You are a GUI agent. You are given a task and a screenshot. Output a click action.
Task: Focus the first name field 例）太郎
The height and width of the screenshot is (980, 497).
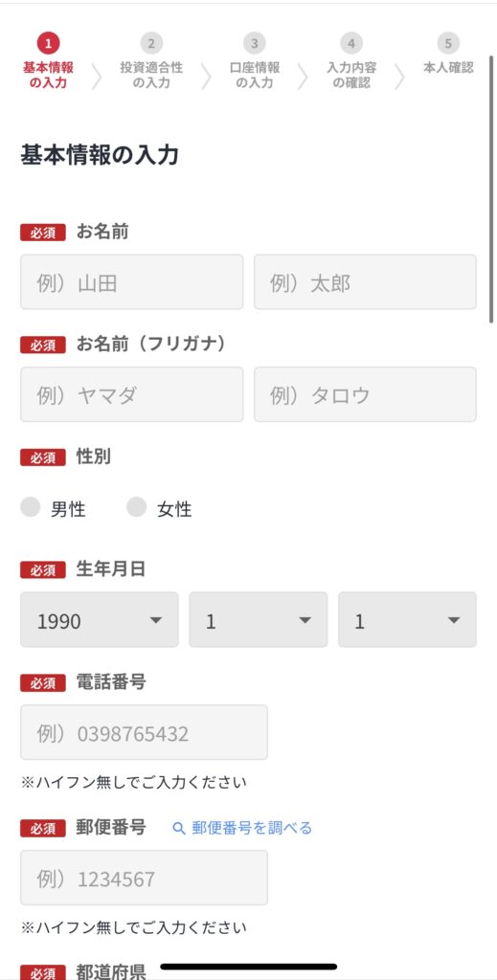pyautogui.click(x=365, y=282)
